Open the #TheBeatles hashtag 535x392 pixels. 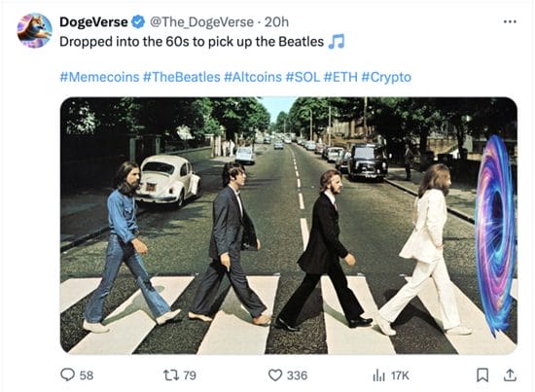(182, 77)
